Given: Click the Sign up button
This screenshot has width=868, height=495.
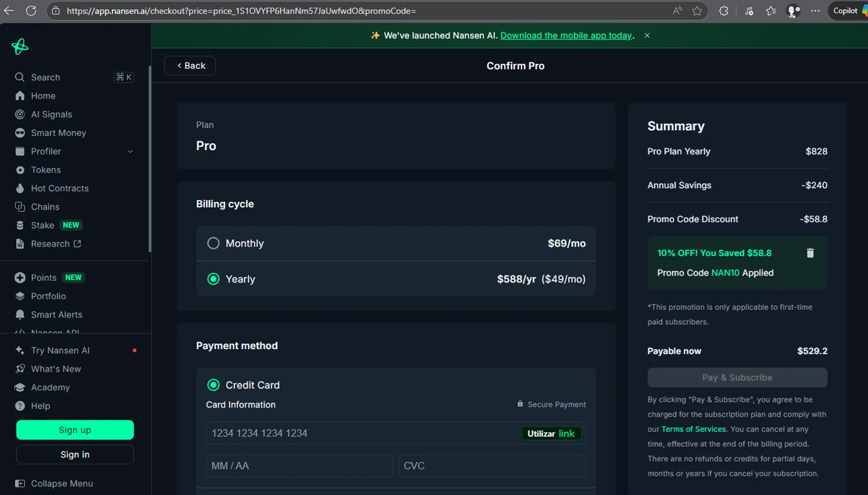Looking at the screenshot, I should coord(75,430).
